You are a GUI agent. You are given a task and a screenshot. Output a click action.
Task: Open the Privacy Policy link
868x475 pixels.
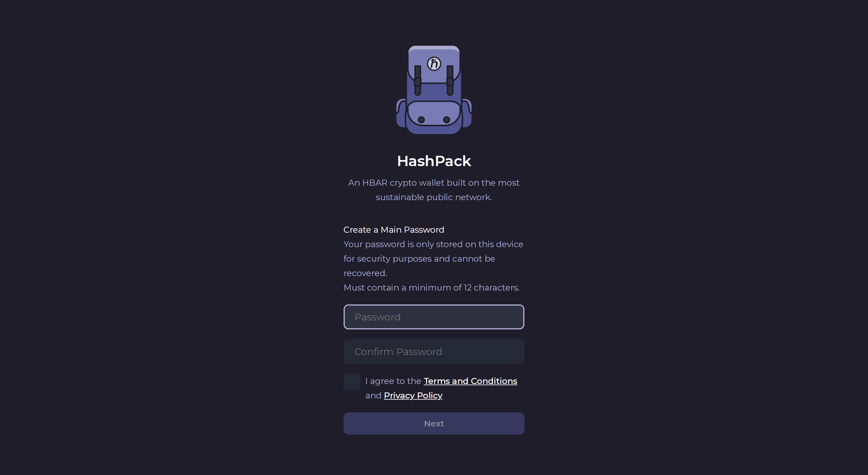(x=413, y=395)
